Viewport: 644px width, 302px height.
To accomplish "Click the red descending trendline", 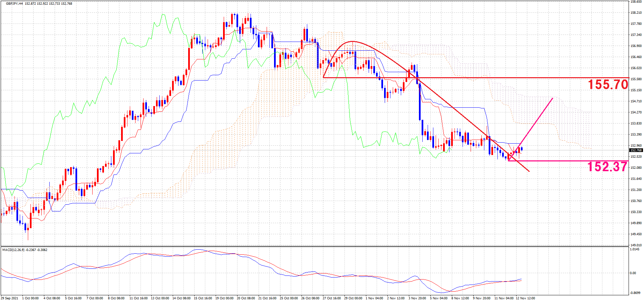I will (x=453, y=108).
